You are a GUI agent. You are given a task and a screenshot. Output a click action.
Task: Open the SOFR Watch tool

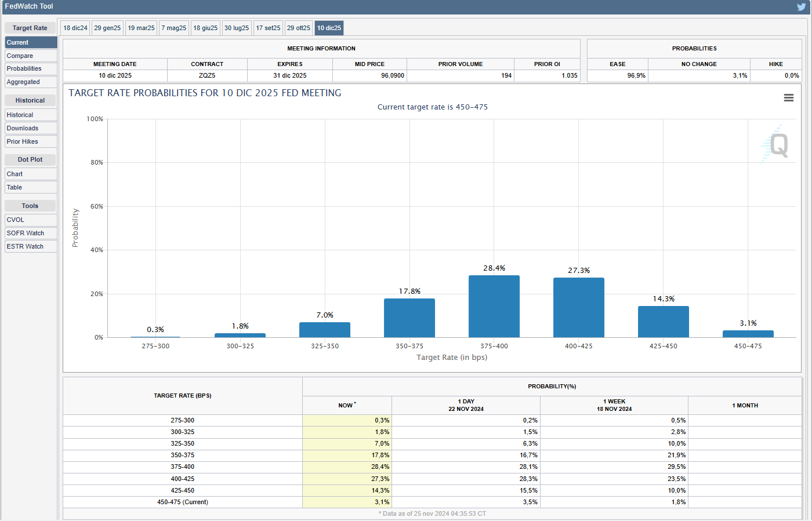click(x=31, y=233)
